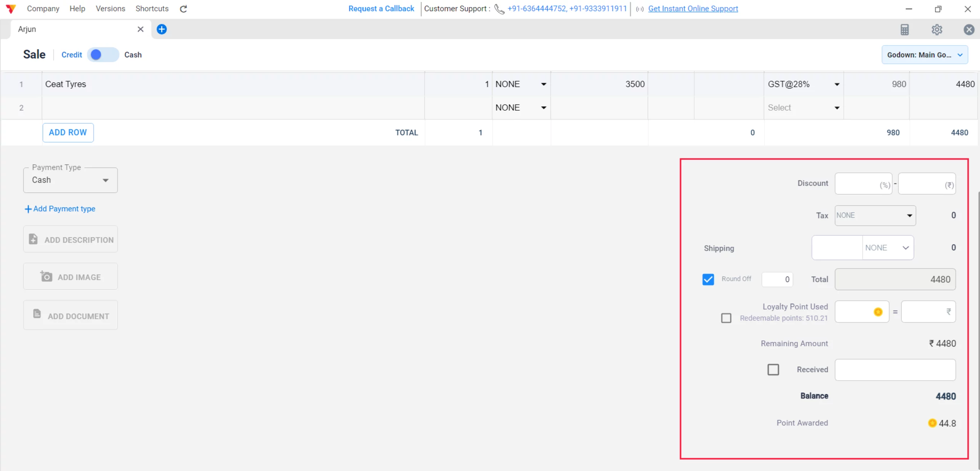
Task: Open the Company menu
Action: coord(43,9)
